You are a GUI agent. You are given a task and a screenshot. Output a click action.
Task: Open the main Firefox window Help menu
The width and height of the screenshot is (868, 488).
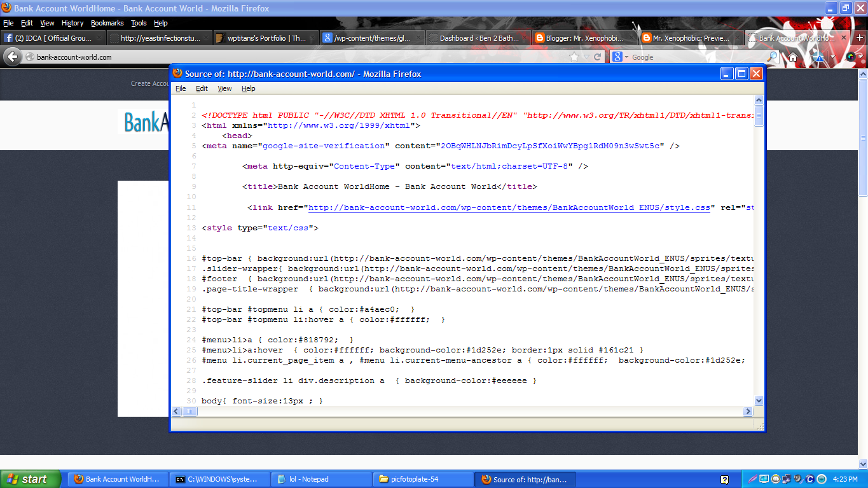click(x=161, y=23)
